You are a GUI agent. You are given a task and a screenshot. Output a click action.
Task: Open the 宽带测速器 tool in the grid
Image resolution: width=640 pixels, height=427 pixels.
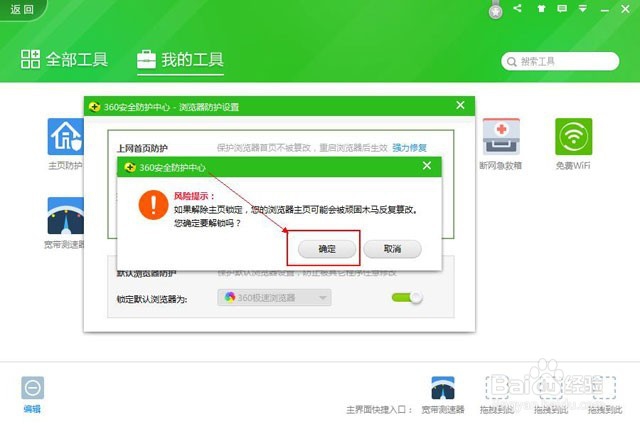point(65,216)
